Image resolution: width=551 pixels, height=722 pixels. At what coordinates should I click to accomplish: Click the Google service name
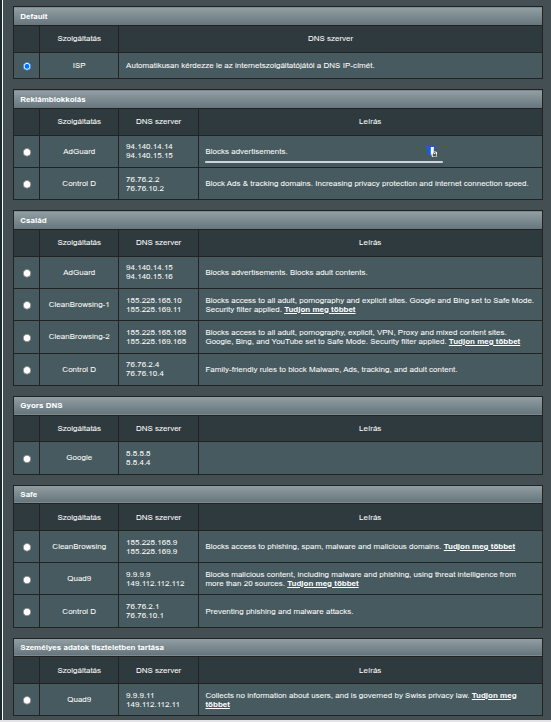[79, 458]
